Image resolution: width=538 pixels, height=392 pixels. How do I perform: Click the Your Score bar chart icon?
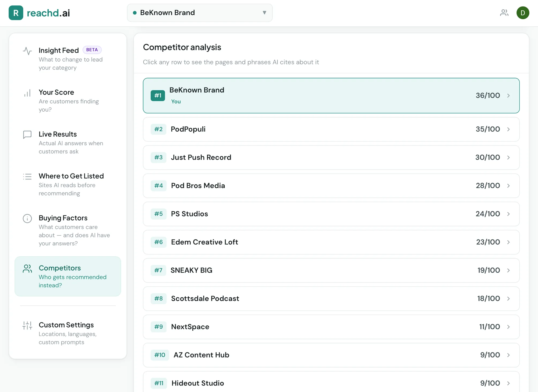coord(27,93)
